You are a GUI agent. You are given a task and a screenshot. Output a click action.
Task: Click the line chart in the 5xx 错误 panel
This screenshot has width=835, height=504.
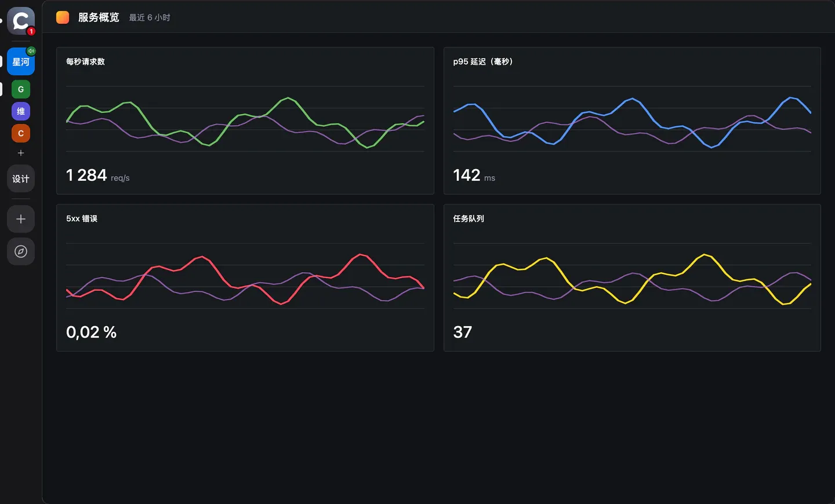click(x=245, y=276)
